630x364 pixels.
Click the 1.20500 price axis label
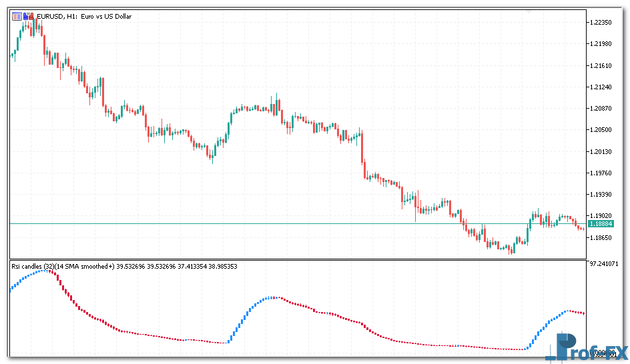coord(601,130)
